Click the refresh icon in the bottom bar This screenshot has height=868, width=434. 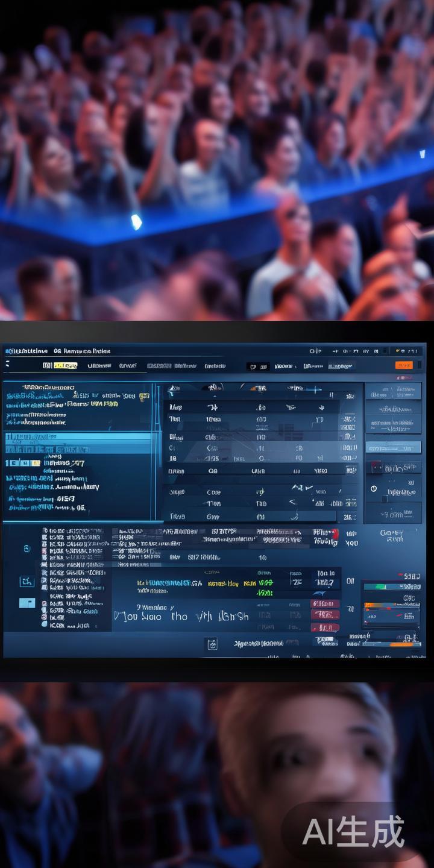point(212,644)
